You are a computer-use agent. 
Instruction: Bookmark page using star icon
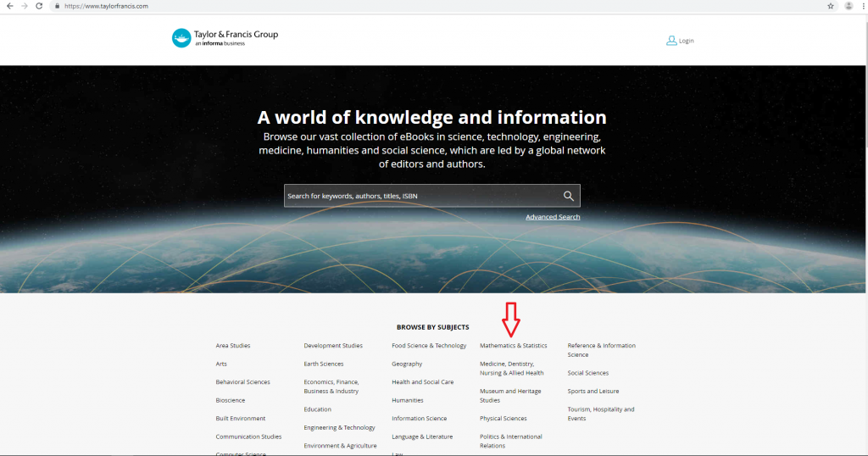[831, 6]
